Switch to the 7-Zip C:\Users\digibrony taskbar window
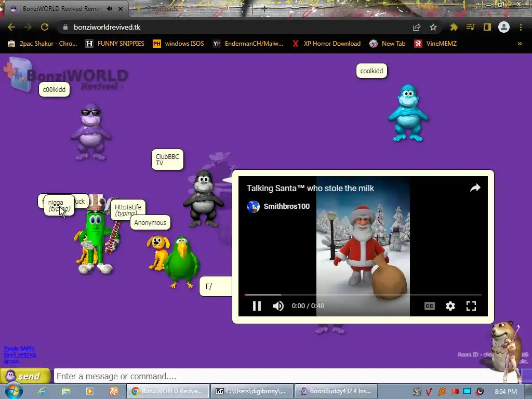532x399 pixels. coord(252,391)
